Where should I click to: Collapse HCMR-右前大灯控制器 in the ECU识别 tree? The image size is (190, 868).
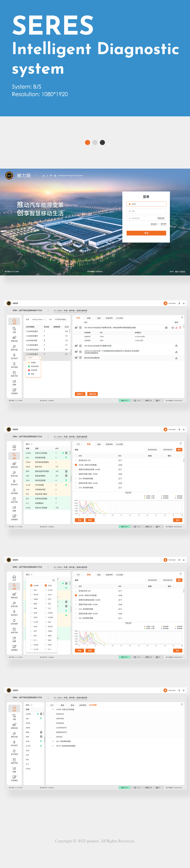[53, 709]
